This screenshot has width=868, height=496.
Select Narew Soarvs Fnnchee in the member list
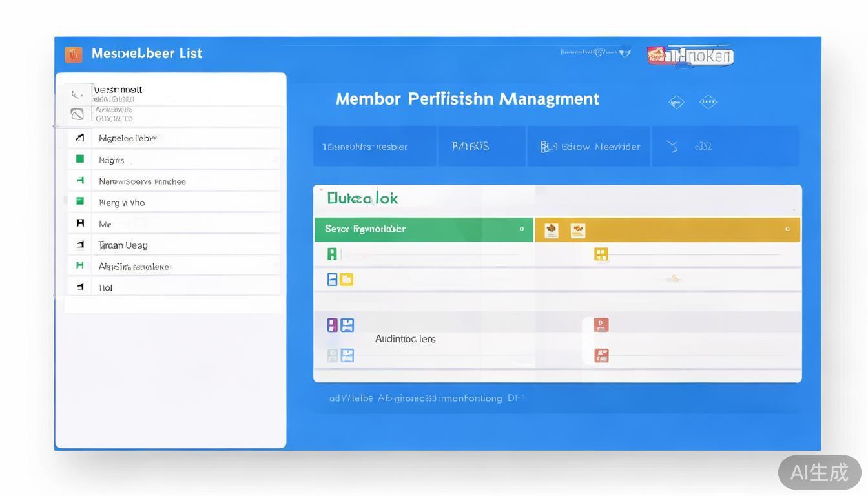tap(142, 181)
